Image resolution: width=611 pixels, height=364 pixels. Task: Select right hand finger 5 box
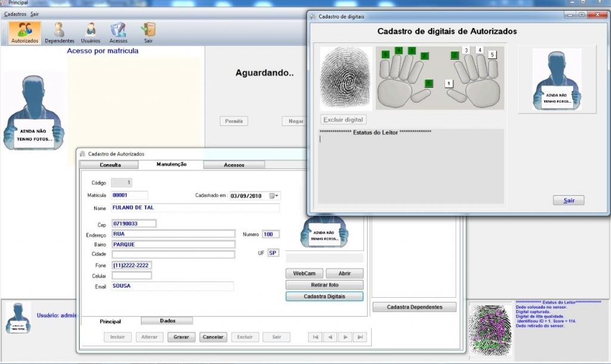[x=492, y=55]
